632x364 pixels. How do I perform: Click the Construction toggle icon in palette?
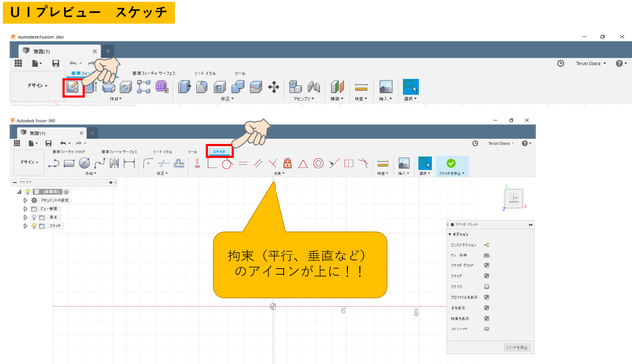click(487, 245)
